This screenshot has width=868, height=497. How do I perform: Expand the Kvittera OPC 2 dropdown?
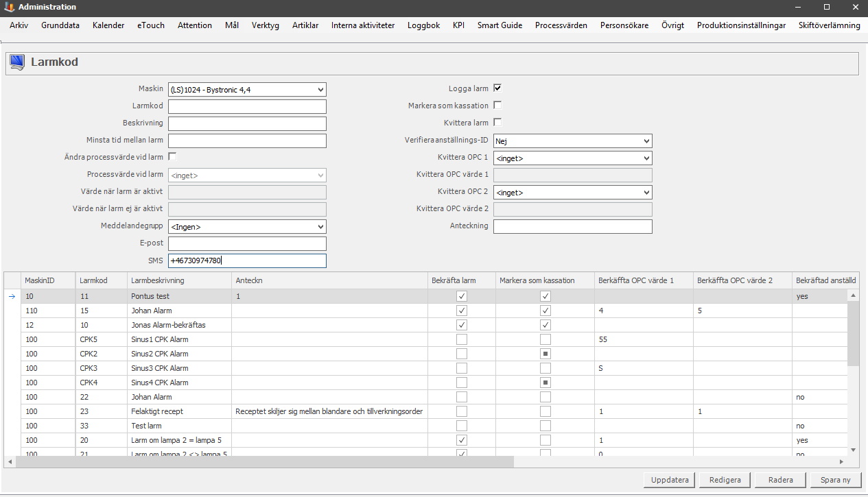pos(646,192)
